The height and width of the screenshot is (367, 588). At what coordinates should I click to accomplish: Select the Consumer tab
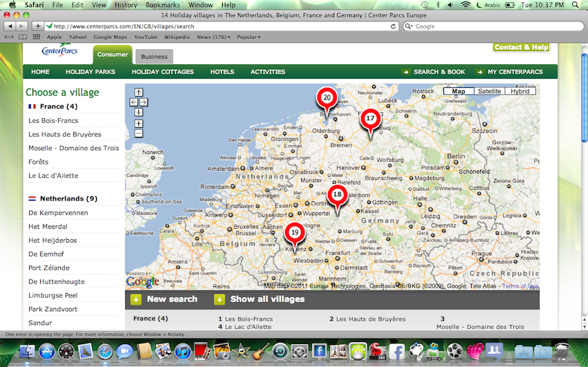pyautogui.click(x=113, y=55)
